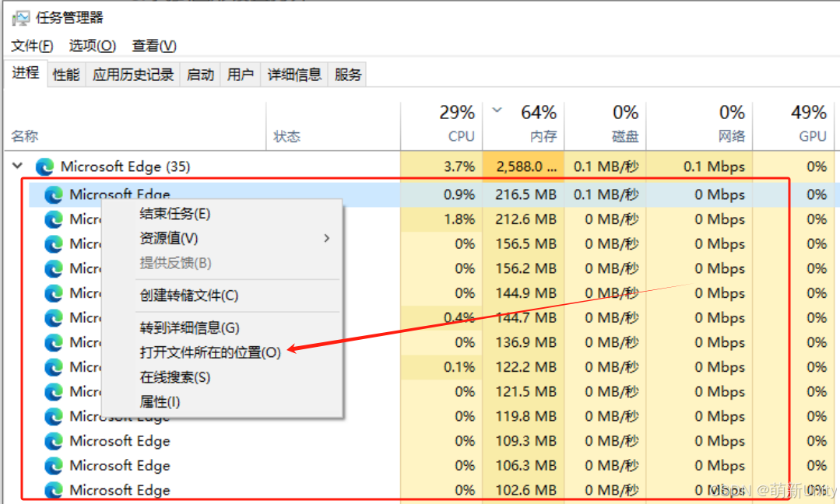Click Edge icon in 156.5 MB row
Screen dimensions: 840x504
point(54,244)
